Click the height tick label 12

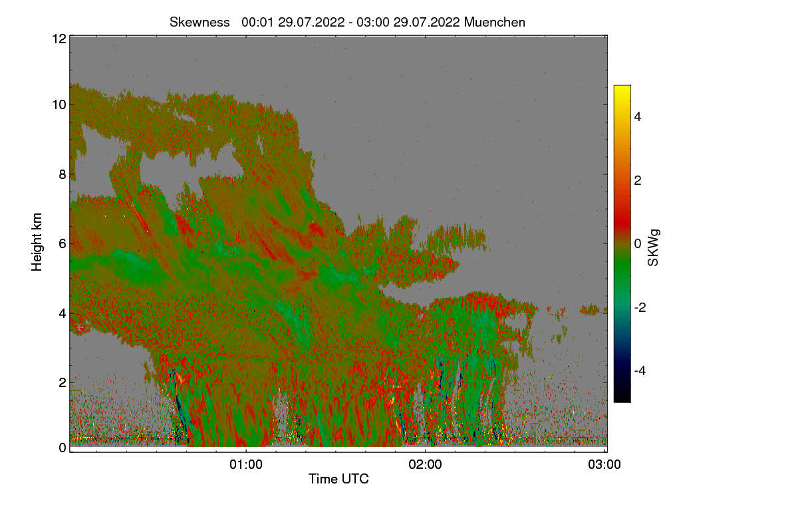pos(59,39)
